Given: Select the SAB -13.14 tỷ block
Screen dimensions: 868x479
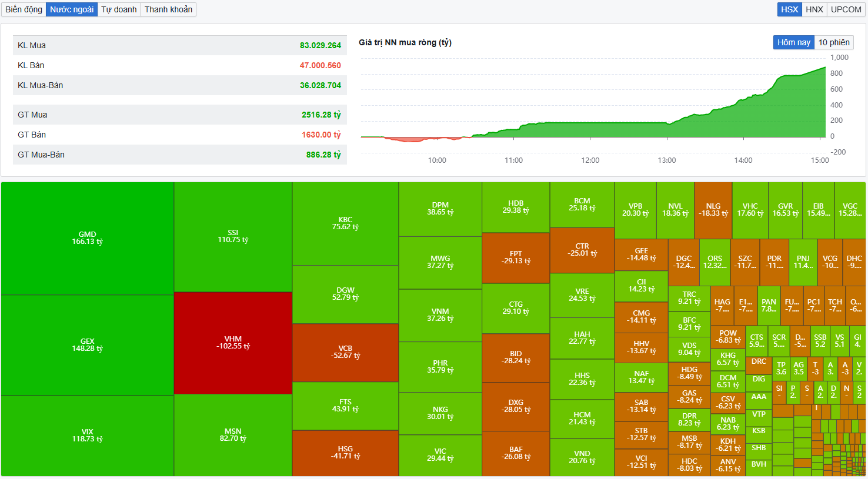Looking at the screenshot, I should click(641, 407).
